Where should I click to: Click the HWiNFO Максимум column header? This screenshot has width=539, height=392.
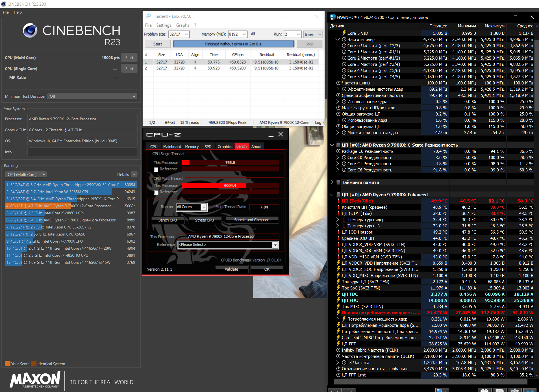click(x=492, y=26)
